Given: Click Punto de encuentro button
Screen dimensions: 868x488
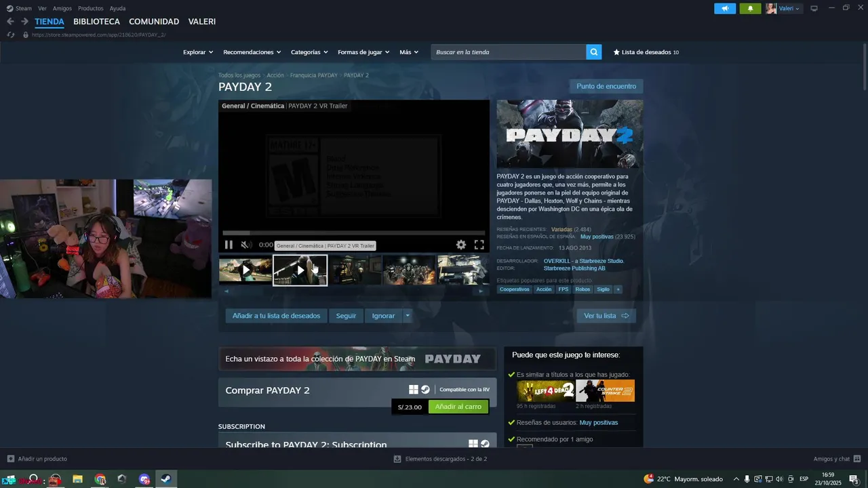Looking at the screenshot, I should pos(606,86).
